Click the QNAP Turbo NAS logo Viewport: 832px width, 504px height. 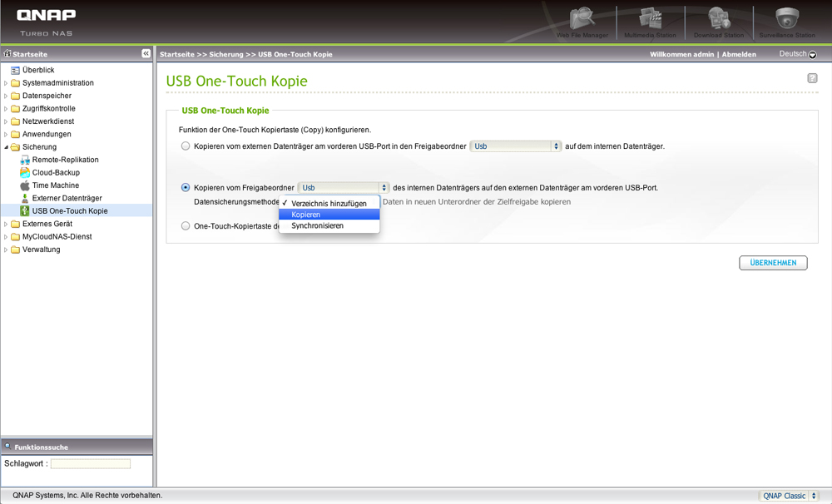(x=46, y=22)
